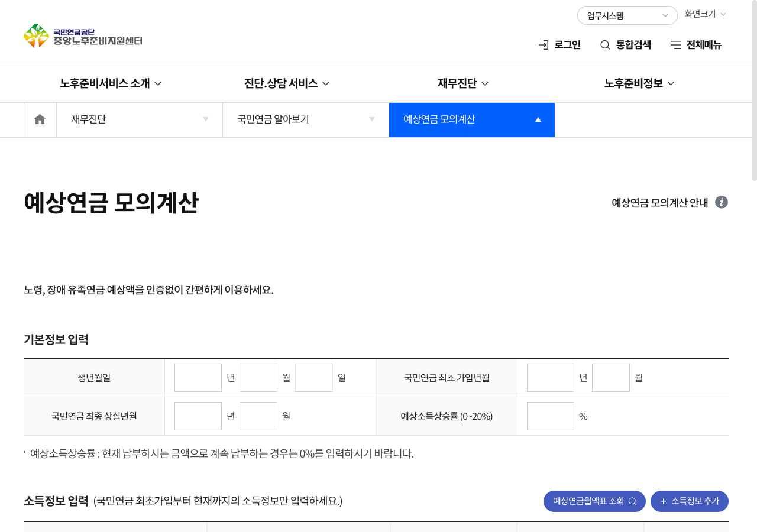Click the login arrow icon
The image size is (757, 532).
544,45
